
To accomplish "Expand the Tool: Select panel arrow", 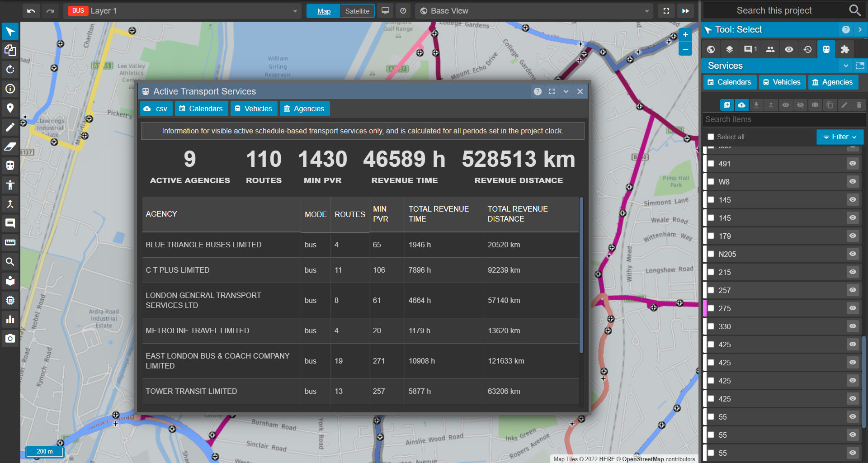I will coord(860,29).
